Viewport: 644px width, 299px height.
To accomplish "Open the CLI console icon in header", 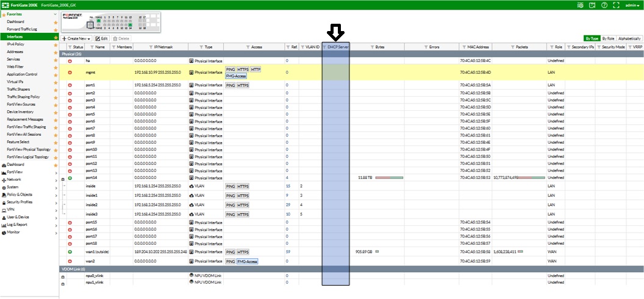I will pos(581,5).
